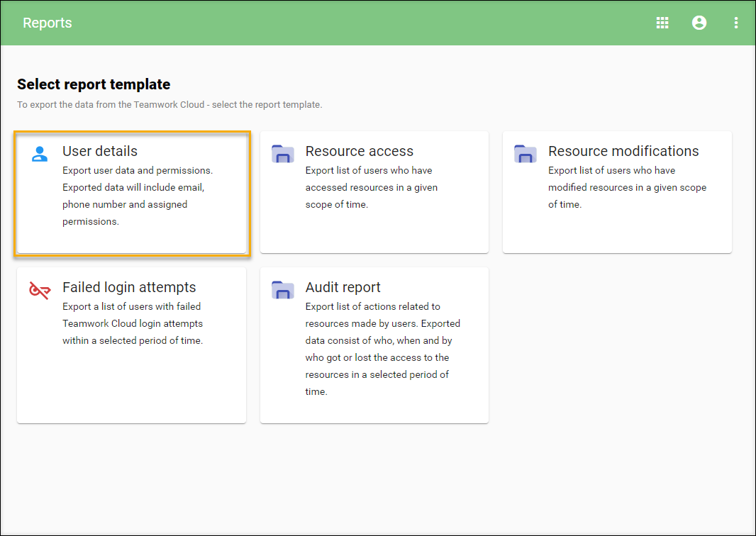The width and height of the screenshot is (756, 536).
Task: Click the Resource access description text
Action: point(372,187)
